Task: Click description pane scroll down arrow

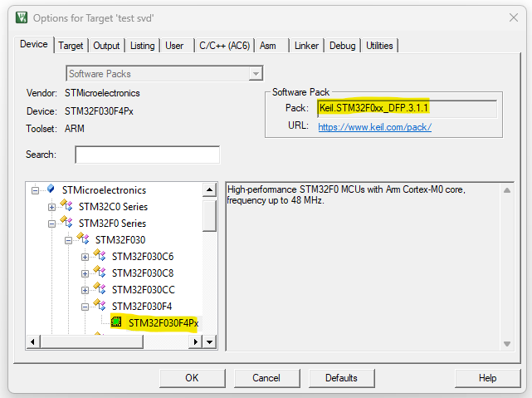Action: coord(507,344)
